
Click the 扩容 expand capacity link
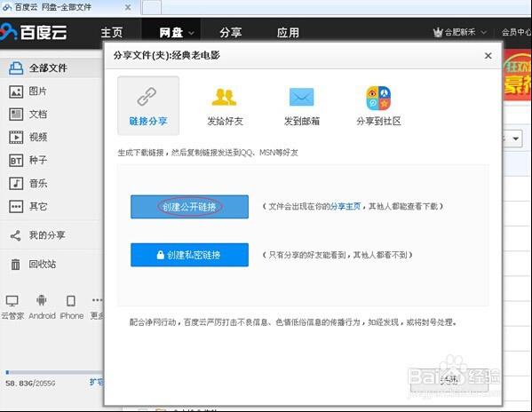coord(96,382)
